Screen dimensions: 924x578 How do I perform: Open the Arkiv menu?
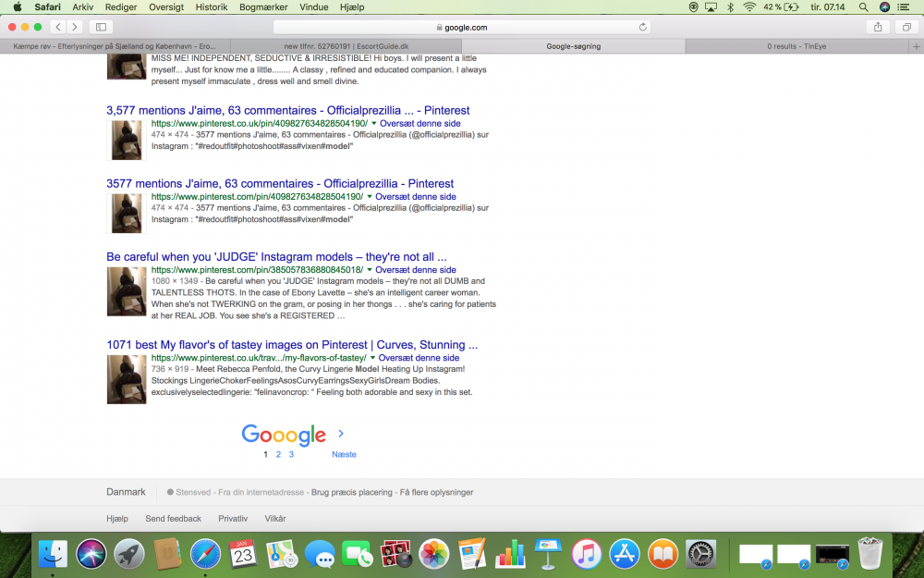[x=82, y=7]
